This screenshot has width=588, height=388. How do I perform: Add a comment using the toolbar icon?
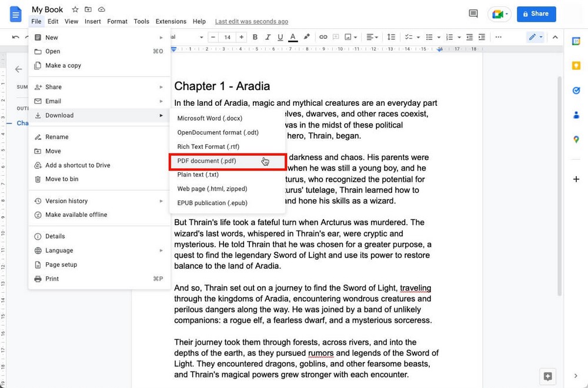coord(335,36)
